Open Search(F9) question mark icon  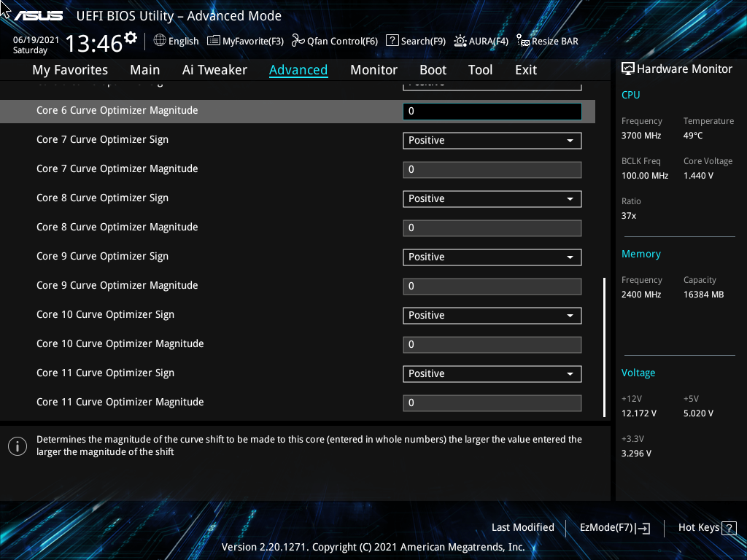click(392, 41)
